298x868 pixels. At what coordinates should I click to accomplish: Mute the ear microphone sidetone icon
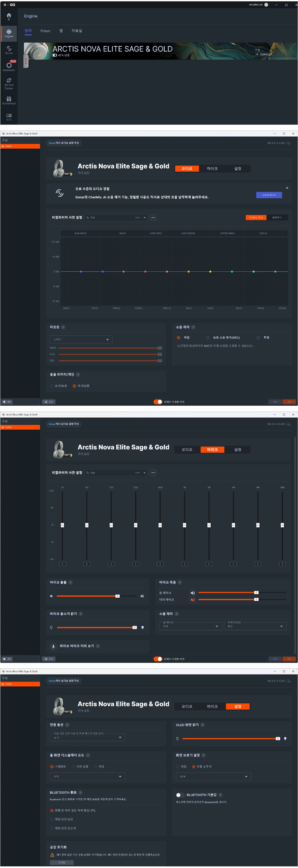[x=192, y=600]
